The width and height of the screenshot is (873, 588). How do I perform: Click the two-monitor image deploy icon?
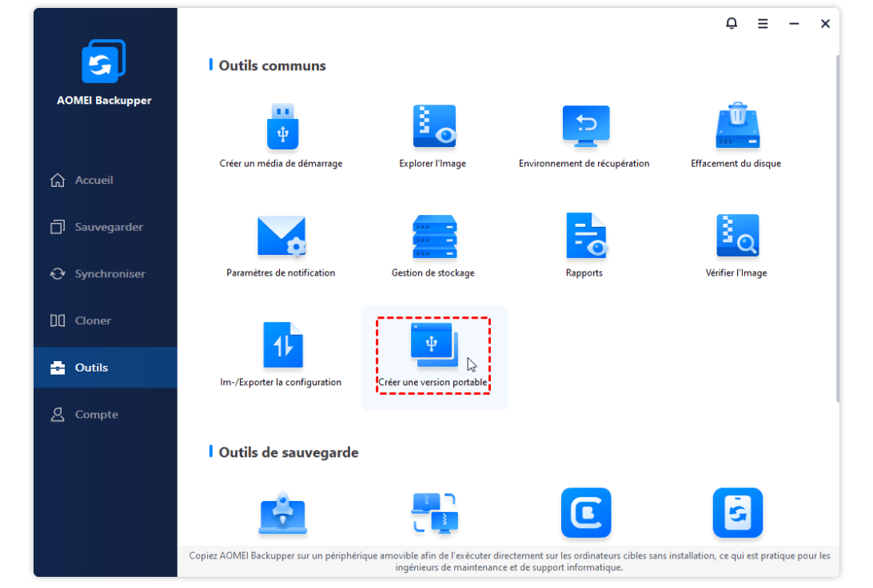435,513
